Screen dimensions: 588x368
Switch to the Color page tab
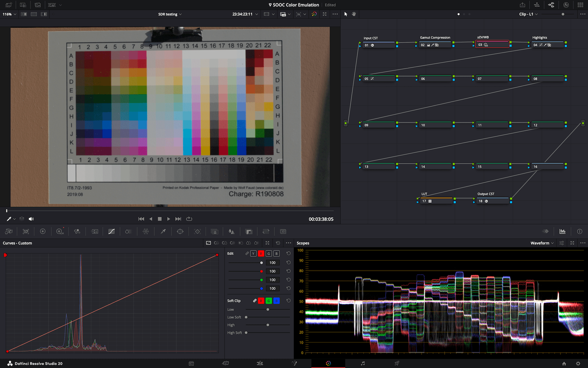click(x=328, y=363)
